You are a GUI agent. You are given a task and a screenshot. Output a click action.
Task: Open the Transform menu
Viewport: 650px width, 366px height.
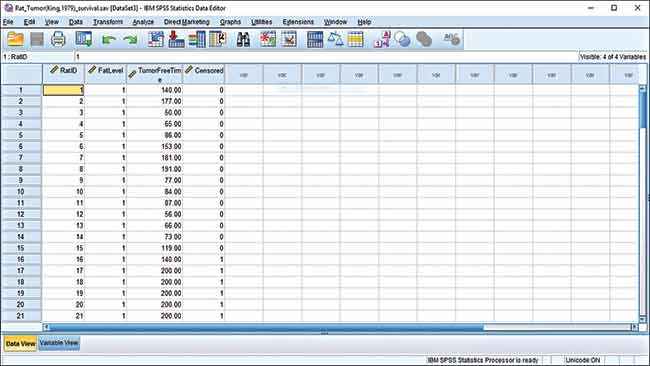click(108, 22)
